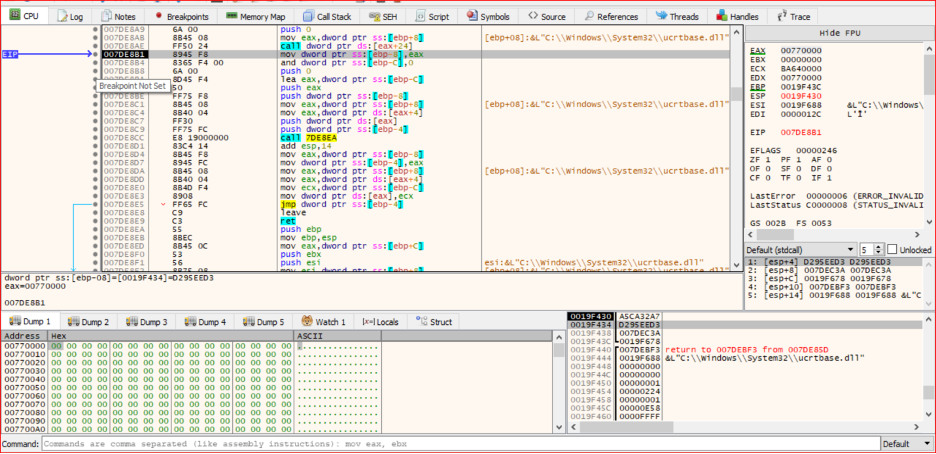936x454 pixels.
Task: Open the Trace tab
Action: click(x=793, y=17)
